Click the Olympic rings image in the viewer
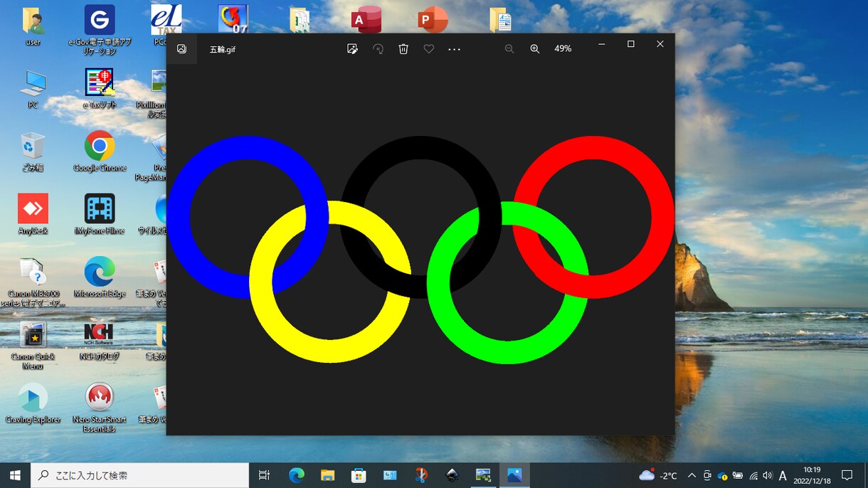Image resolution: width=868 pixels, height=488 pixels. [420, 250]
